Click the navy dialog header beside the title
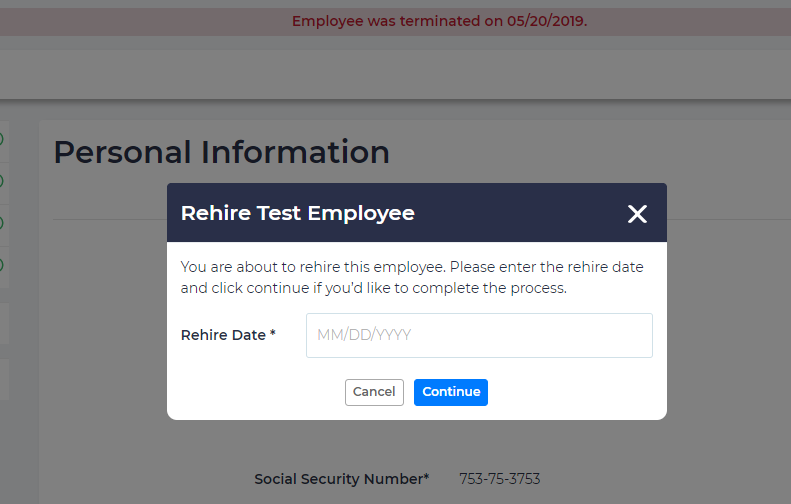 (x=520, y=213)
